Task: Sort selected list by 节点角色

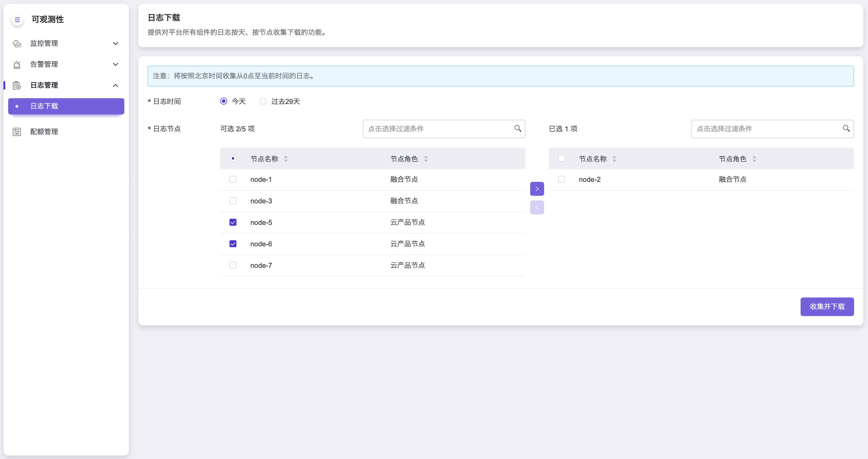Action: tap(754, 159)
